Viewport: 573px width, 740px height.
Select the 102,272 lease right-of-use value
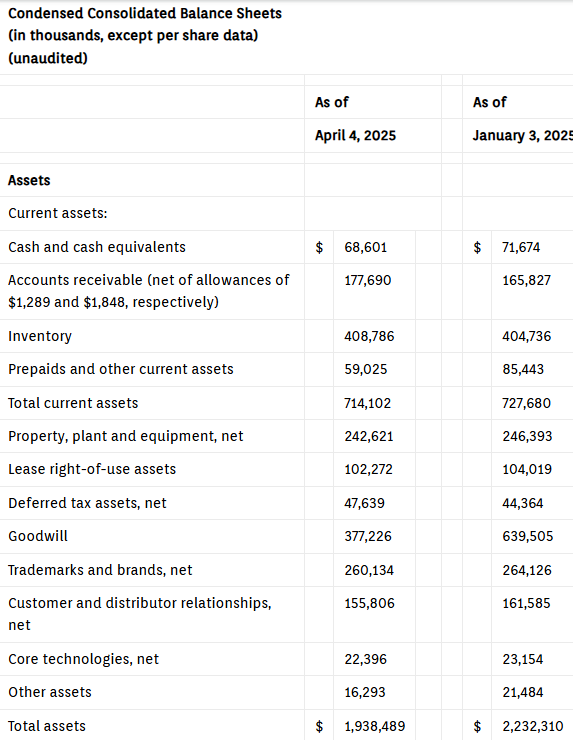[x=369, y=469]
